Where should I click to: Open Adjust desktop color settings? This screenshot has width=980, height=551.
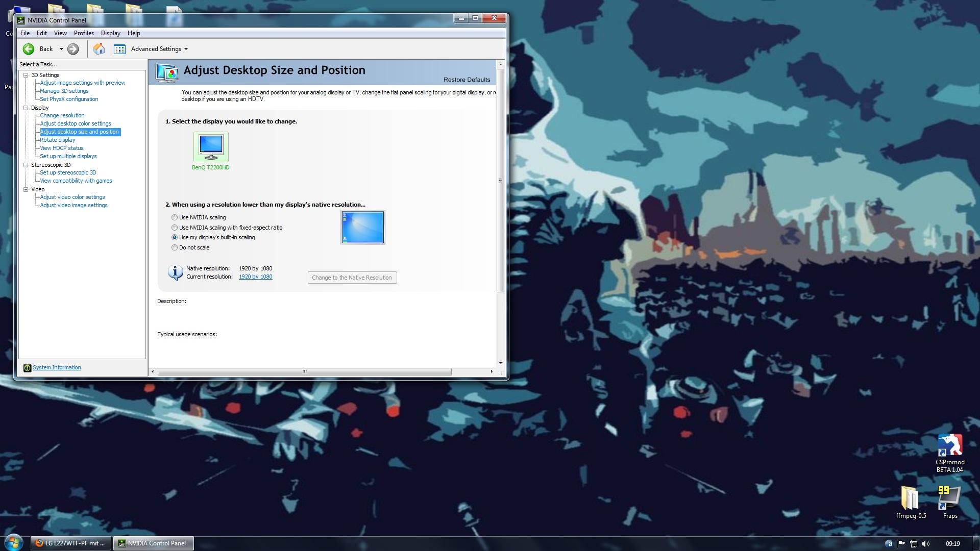76,124
